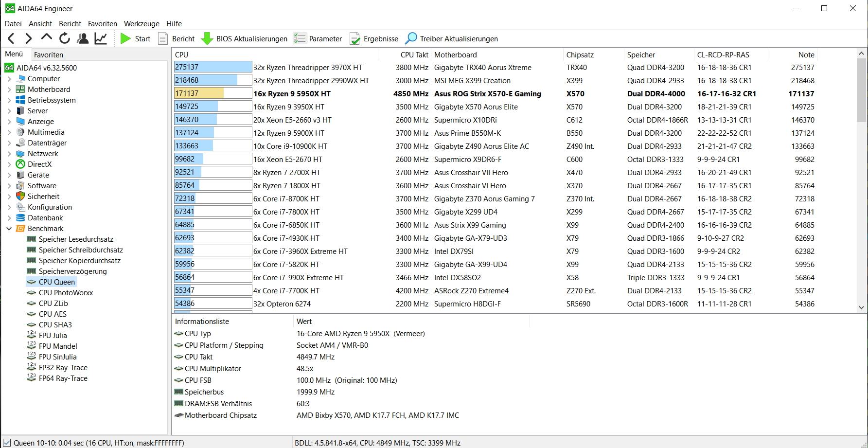868x448 pixels.
Task: Open the graph chart icon in toolbar
Action: click(x=101, y=38)
